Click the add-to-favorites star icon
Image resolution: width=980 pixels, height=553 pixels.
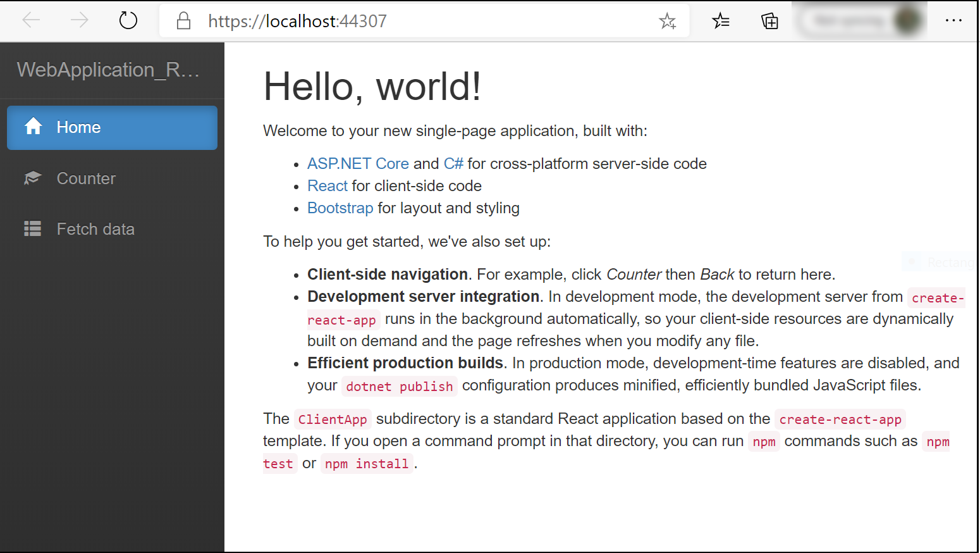[668, 21]
